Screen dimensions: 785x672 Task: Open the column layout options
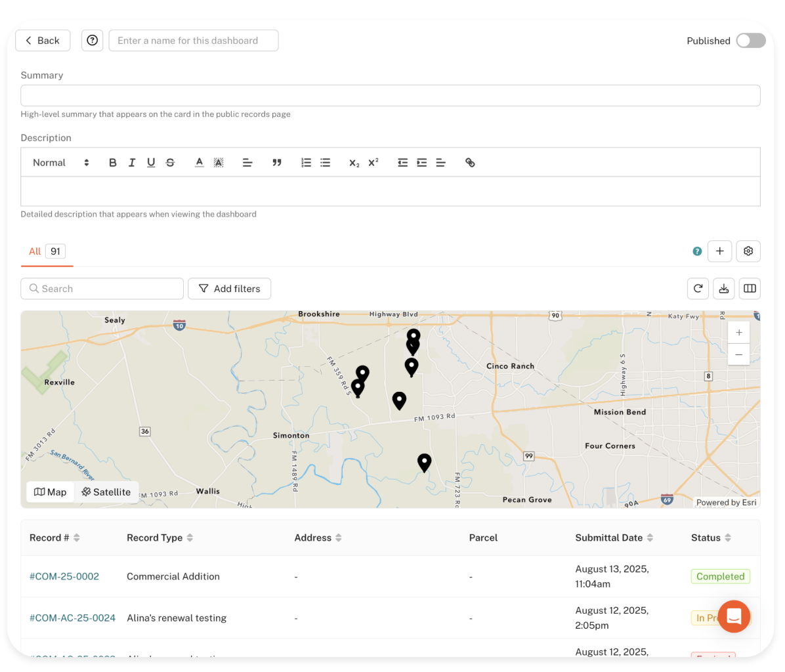pyautogui.click(x=750, y=289)
